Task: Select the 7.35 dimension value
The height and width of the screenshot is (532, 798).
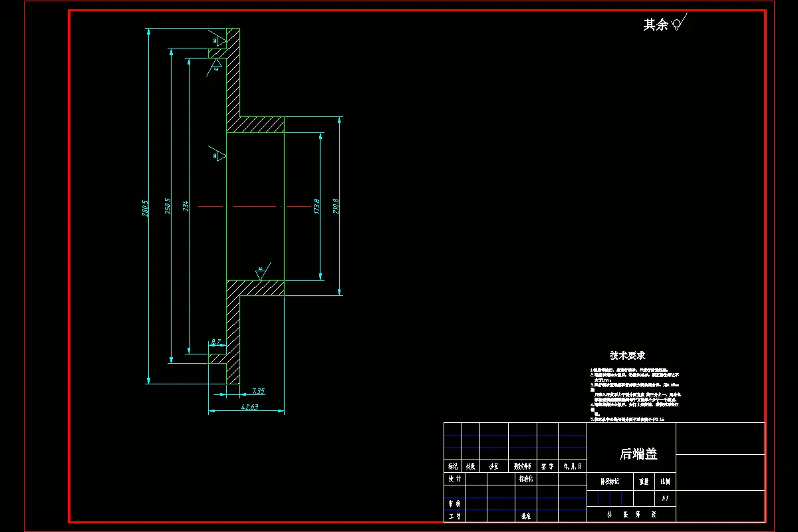Action: (258, 391)
